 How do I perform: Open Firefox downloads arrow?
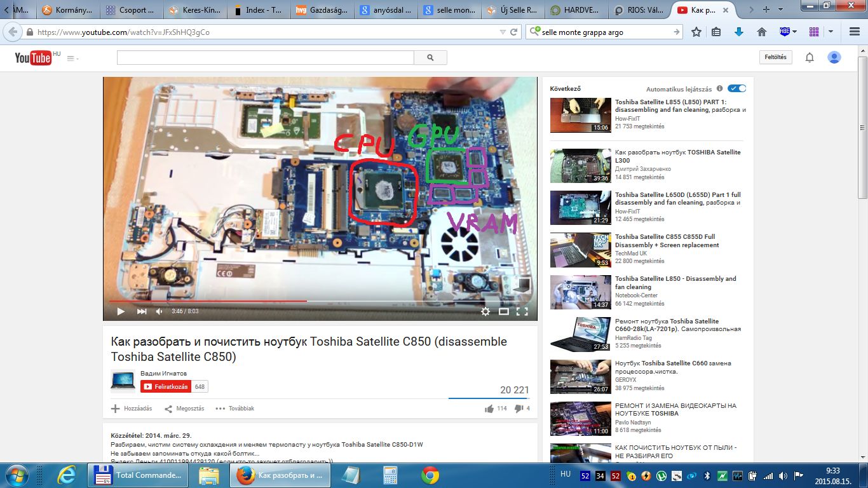pos(738,32)
